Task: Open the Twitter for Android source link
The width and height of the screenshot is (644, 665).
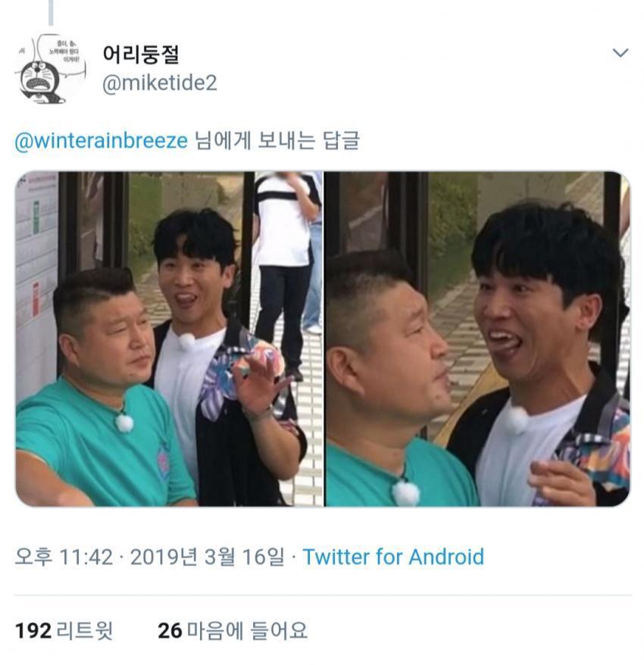Action: click(393, 557)
